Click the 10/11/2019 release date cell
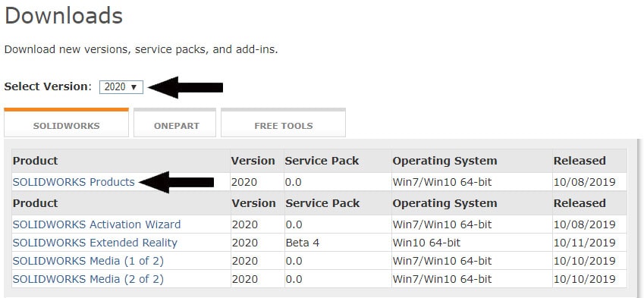This screenshot has height=298, width=644. [x=584, y=243]
